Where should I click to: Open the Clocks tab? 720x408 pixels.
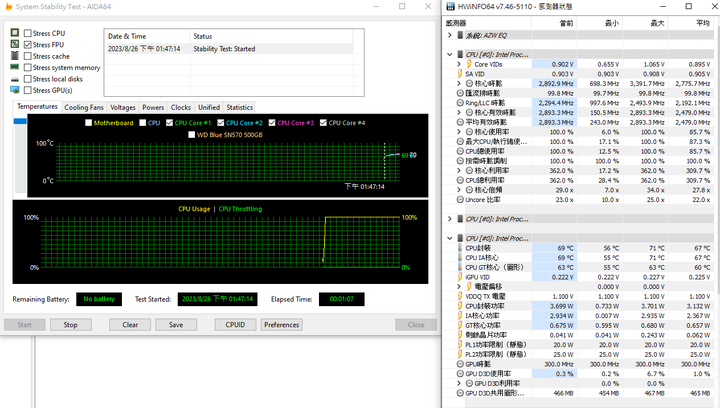(180, 107)
